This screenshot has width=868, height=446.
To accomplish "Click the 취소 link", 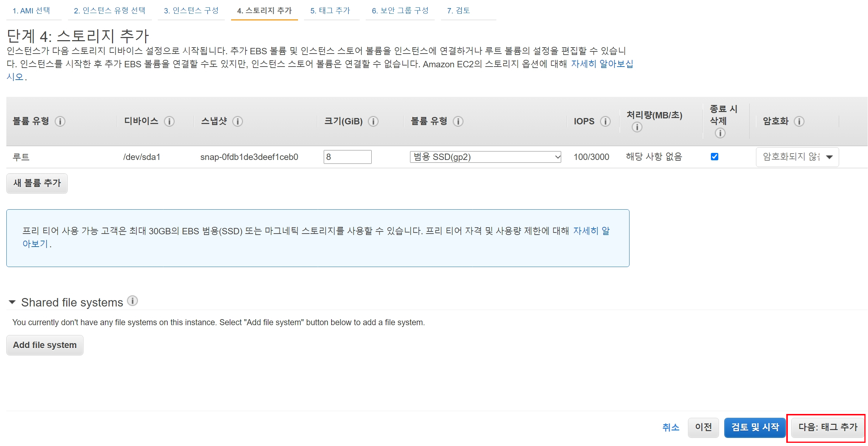I will pyautogui.click(x=670, y=427).
